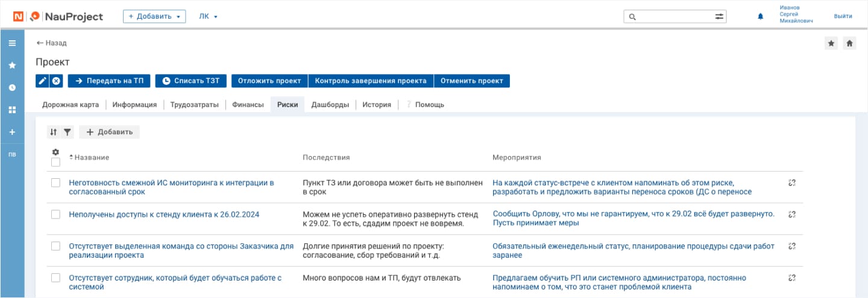The width and height of the screenshot is (868, 298).
Task: Click the Списать ТЗТ button
Action: click(190, 81)
